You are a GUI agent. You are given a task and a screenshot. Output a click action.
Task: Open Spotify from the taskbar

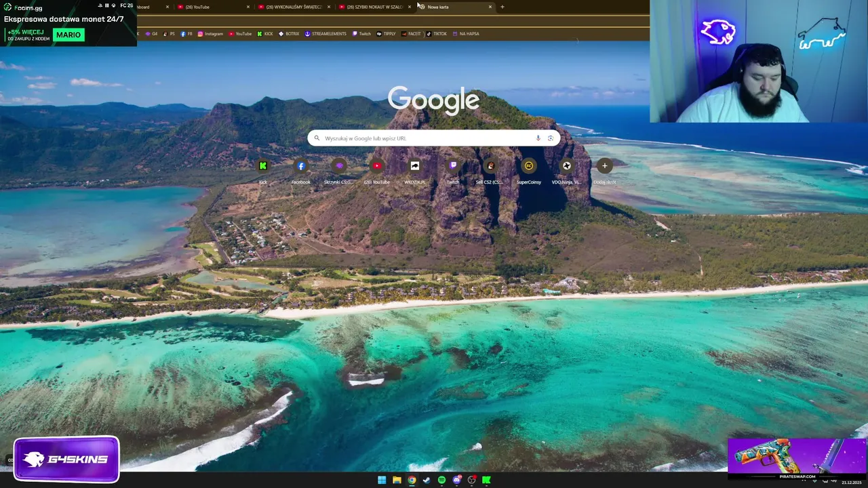pos(441,480)
